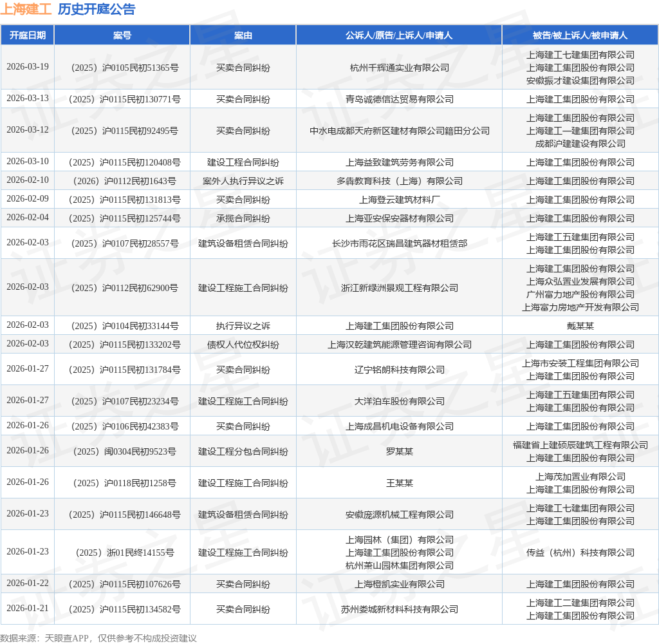The image size is (659, 644).
Task: Click plaintiff 上海汉乾建筑能源管理咨询有限公司
Action: click(399, 345)
